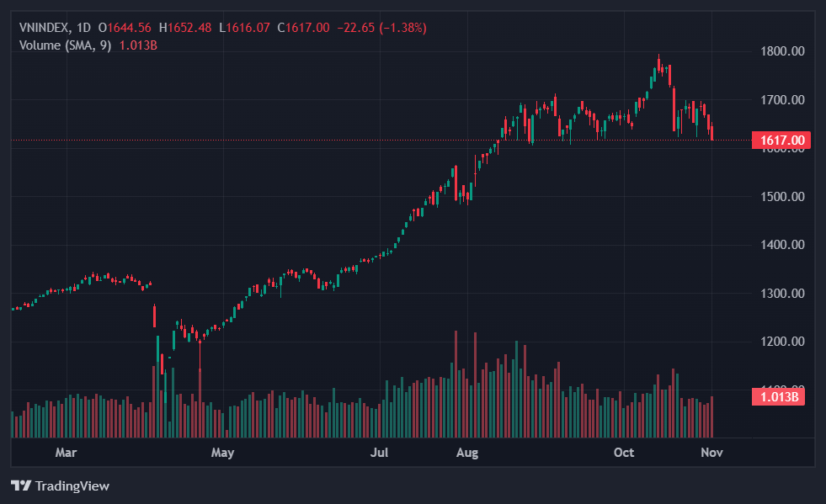Click the TradingView logo icon
Screen dimensions: 826x504
21,485
